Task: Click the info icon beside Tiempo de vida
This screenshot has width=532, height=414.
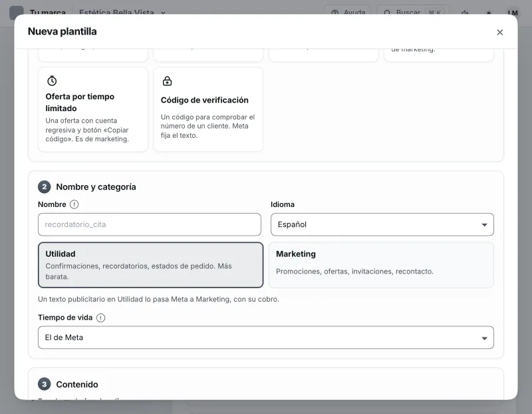Action: [101, 317]
